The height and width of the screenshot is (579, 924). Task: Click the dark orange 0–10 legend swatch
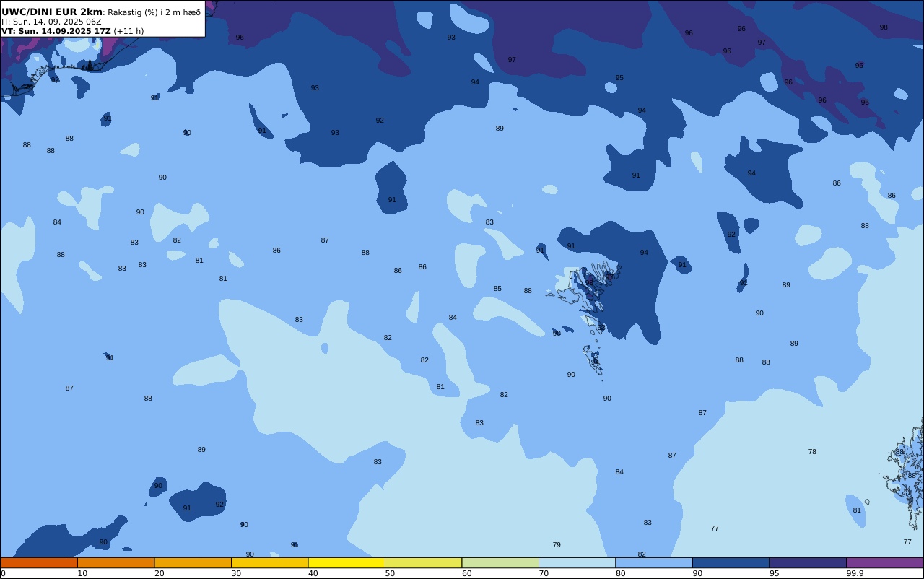(x=39, y=562)
